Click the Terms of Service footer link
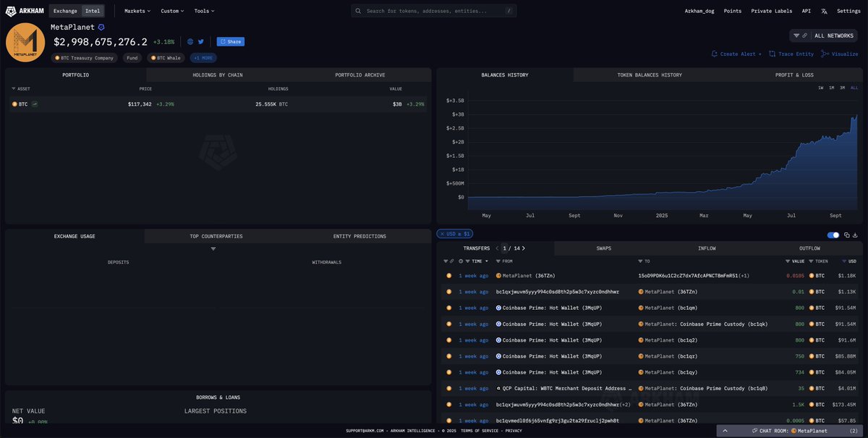Screen dimensions: 868x438 (x=481, y=431)
